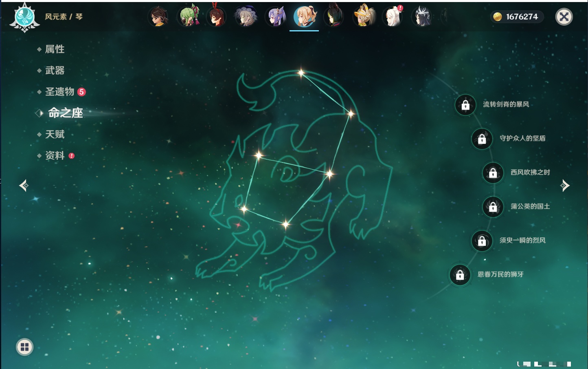Open the lock icon for 西风吹拂之时
Viewport: 588px width, 369px height.
click(493, 173)
